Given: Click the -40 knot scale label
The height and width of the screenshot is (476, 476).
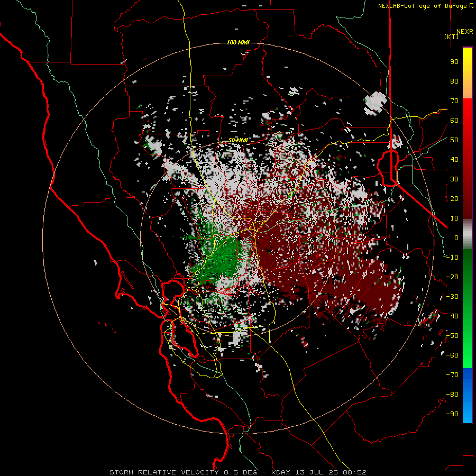Looking at the screenshot, I should pos(452,316).
